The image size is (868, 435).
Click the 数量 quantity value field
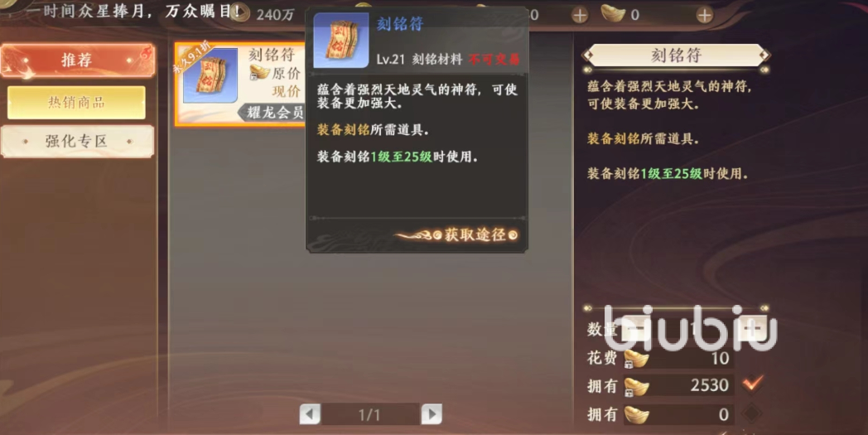pos(692,330)
